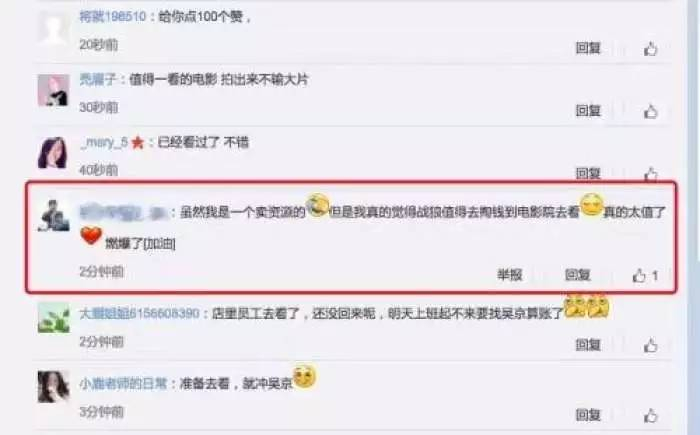The image size is (700, 435).
Task: Click 举报 on the highlighted comment
Action: tap(509, 275)
